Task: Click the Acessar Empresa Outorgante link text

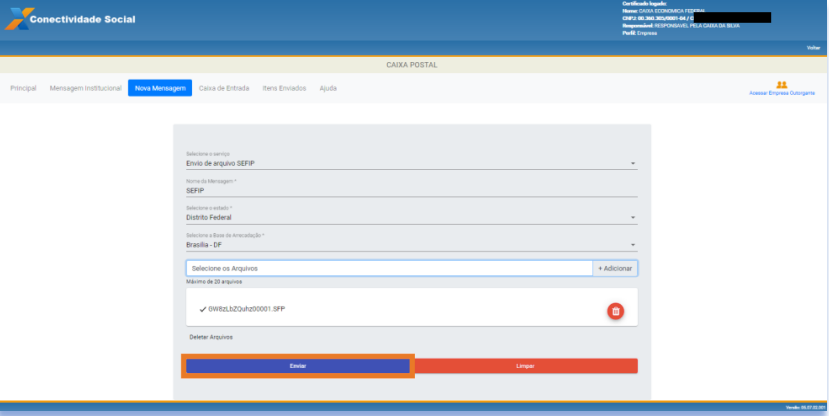Action: pyautogui.click(x=782, y=93)
